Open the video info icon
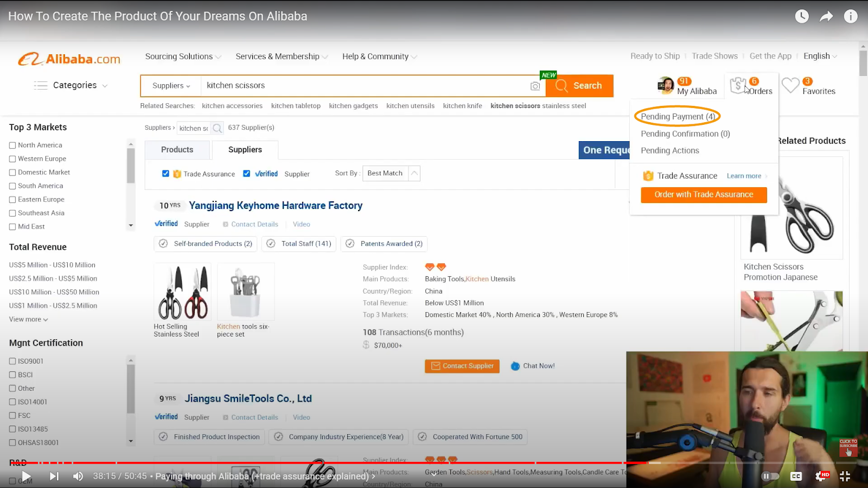The width and height of the screenshot is (868, 488). pos(851,16)
